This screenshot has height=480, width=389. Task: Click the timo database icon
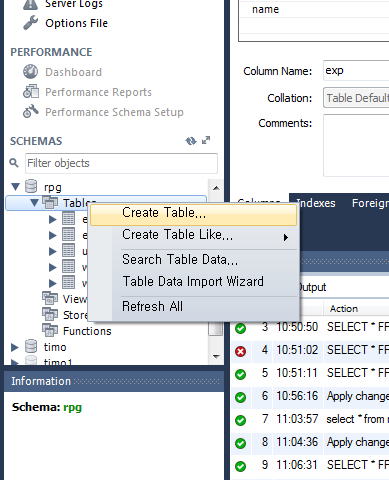[x=31, y=346]
